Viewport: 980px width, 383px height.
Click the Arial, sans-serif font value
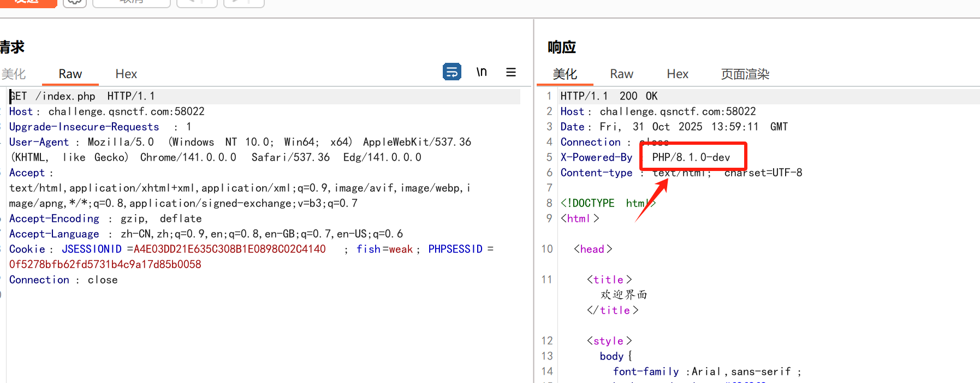[x=741, y=372]
